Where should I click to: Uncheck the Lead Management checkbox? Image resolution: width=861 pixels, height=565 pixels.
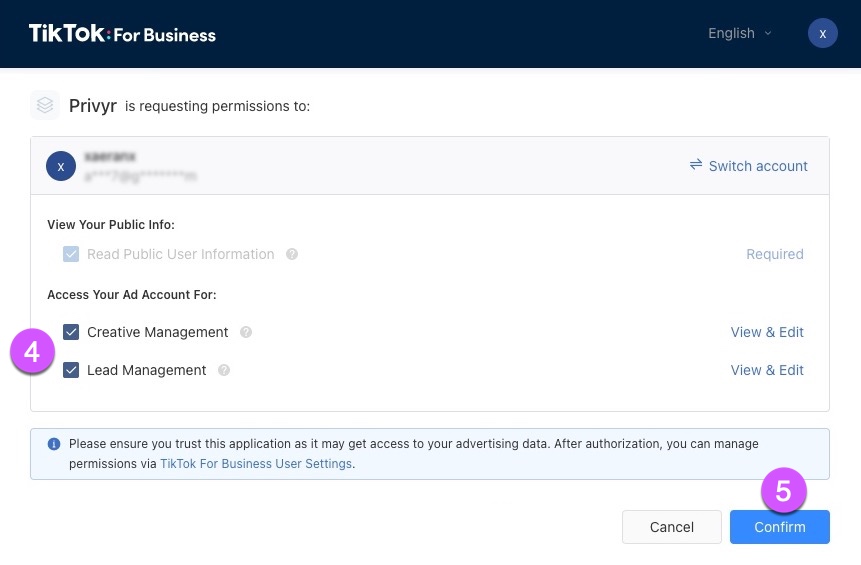pyautogui.click(x=71, y=370)
